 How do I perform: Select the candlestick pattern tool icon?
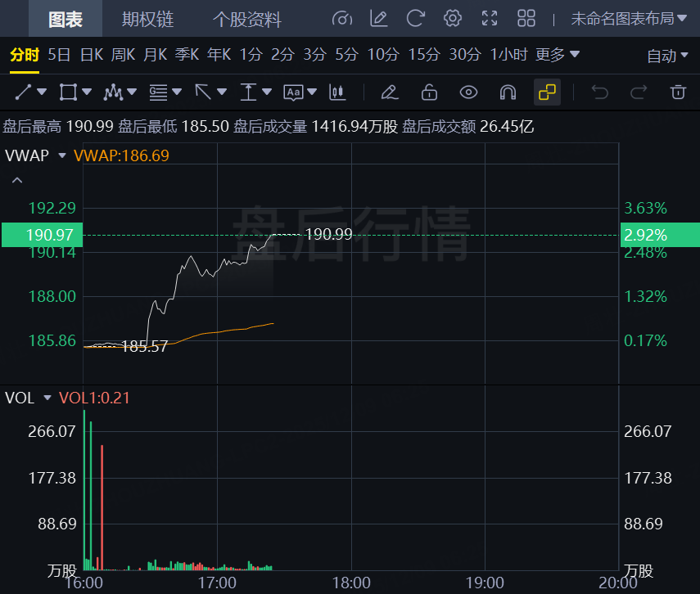(x=335, y=92)
